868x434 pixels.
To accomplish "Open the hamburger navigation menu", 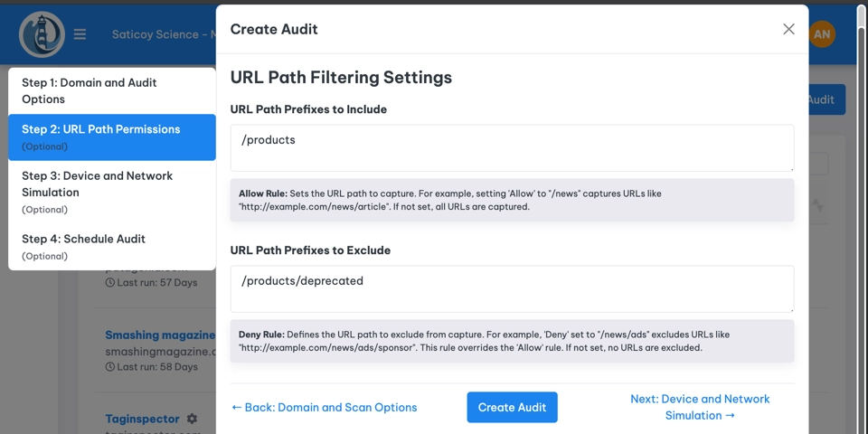I will click(x=80, y=34).
